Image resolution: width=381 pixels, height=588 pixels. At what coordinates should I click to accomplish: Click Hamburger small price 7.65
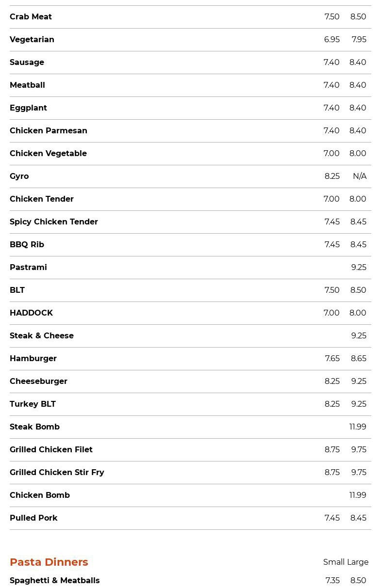[x=332, y=359]
